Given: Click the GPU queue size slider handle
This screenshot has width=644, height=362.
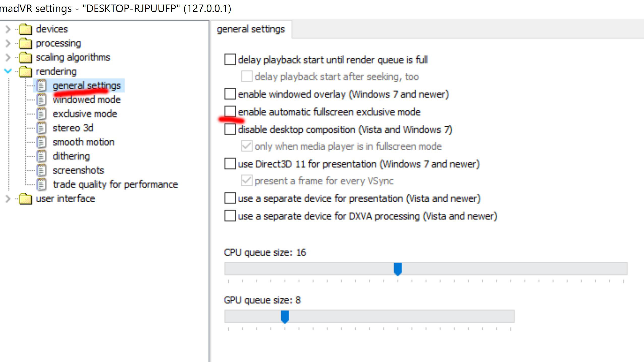Looking at the screenshot, I should click(285, 317).
